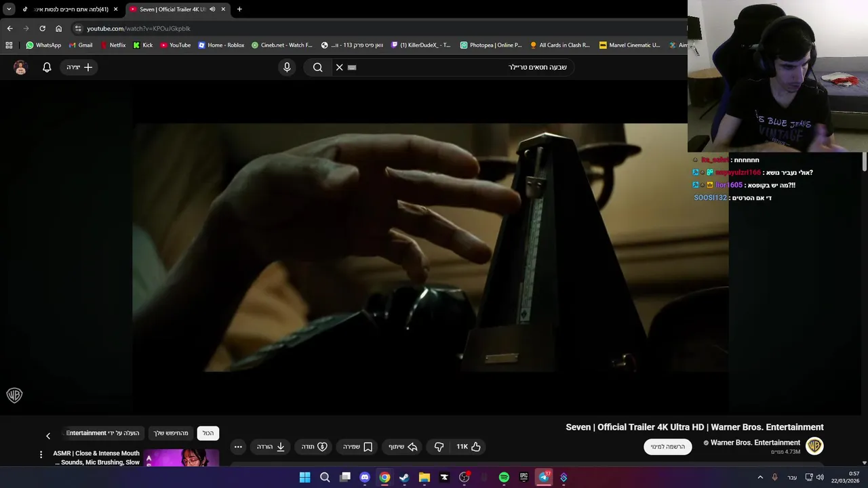Image resolution: width=868 pixels, height=488 pixels.
Task: Open YouTube notifications bell
Action: coord(47,67)
